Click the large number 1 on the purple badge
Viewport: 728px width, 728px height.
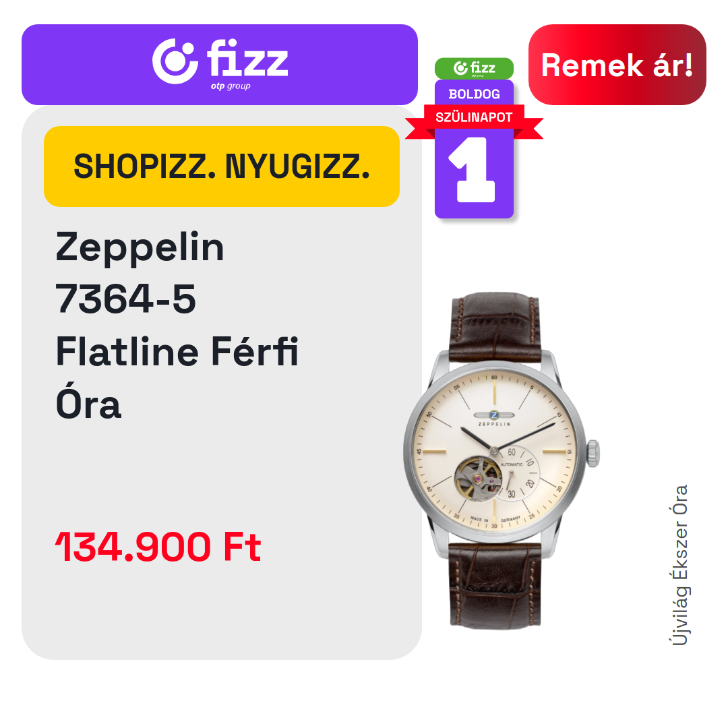(472, 169)
